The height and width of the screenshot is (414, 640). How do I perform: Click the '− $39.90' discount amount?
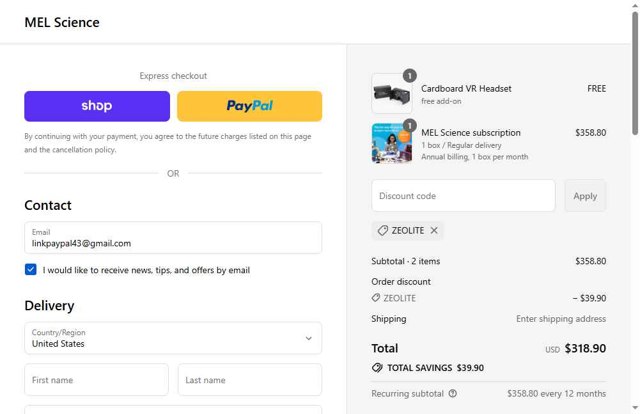[x=589, y=298]
